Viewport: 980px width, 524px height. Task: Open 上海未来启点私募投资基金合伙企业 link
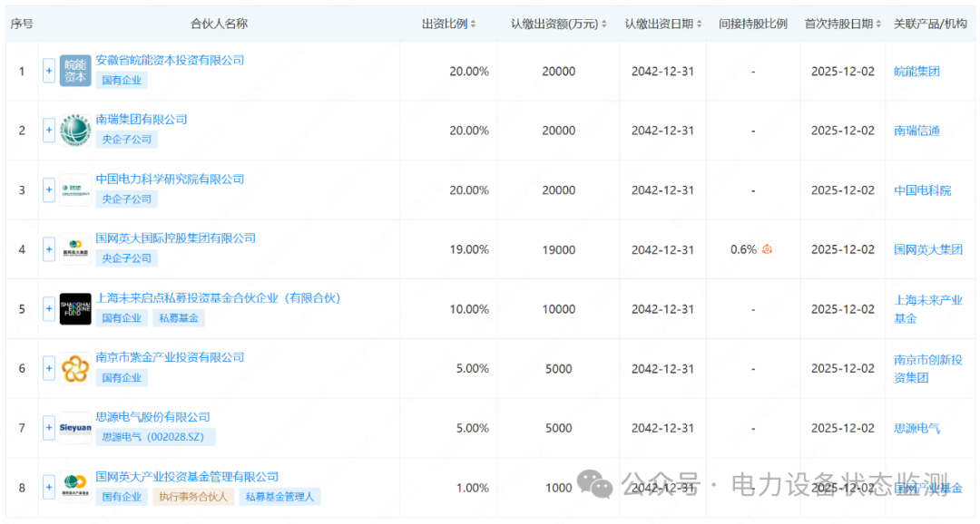(218, 298)
